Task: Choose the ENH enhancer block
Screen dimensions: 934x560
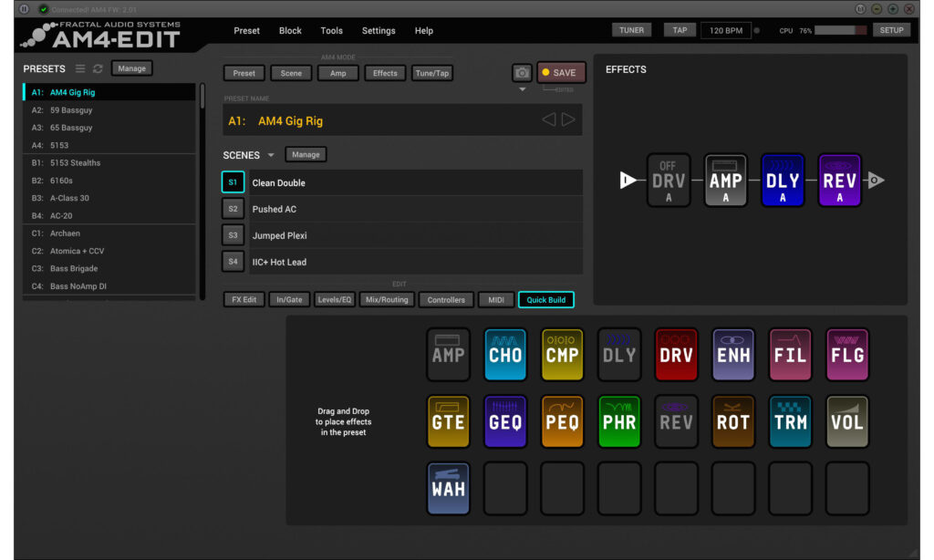Action: [x=733, y=355]
